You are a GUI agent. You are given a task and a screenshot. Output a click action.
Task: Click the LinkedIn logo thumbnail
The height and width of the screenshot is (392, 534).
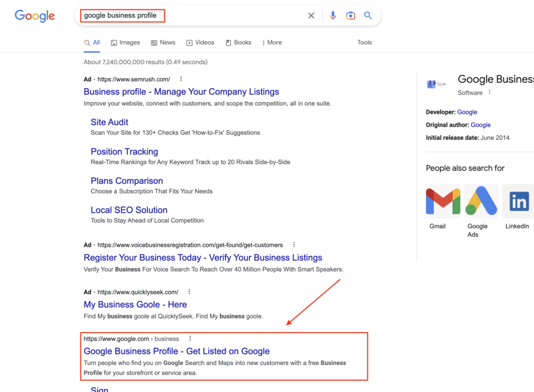click(518, 201)
